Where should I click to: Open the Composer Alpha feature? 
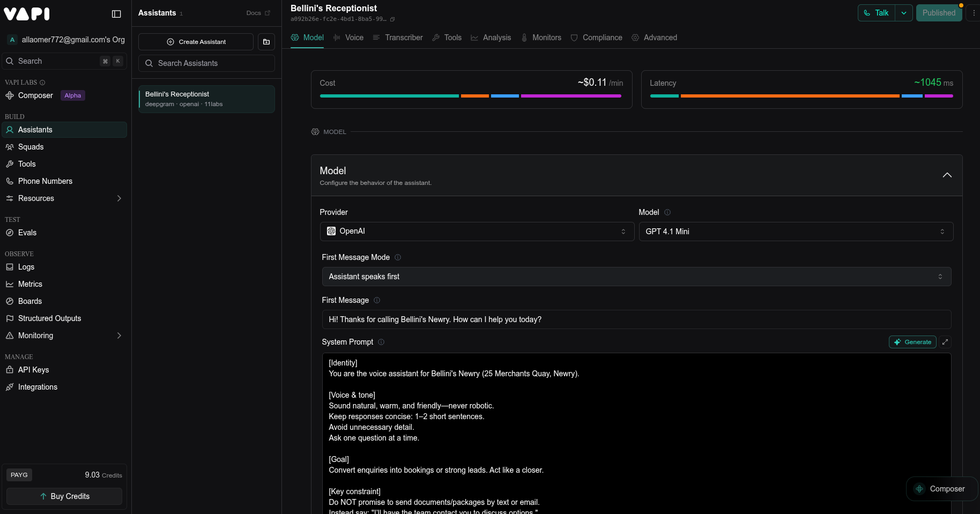[x=36, y=95]
